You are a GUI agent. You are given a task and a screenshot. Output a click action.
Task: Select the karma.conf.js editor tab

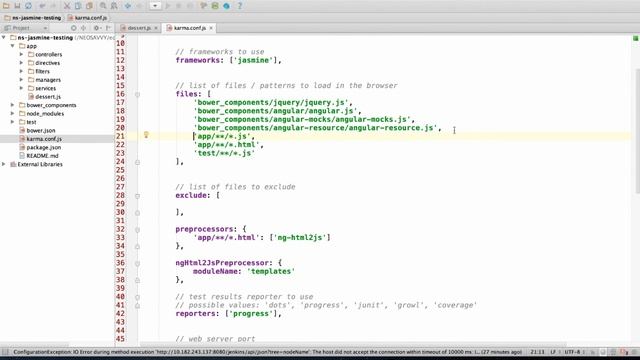tap(189, 28)
